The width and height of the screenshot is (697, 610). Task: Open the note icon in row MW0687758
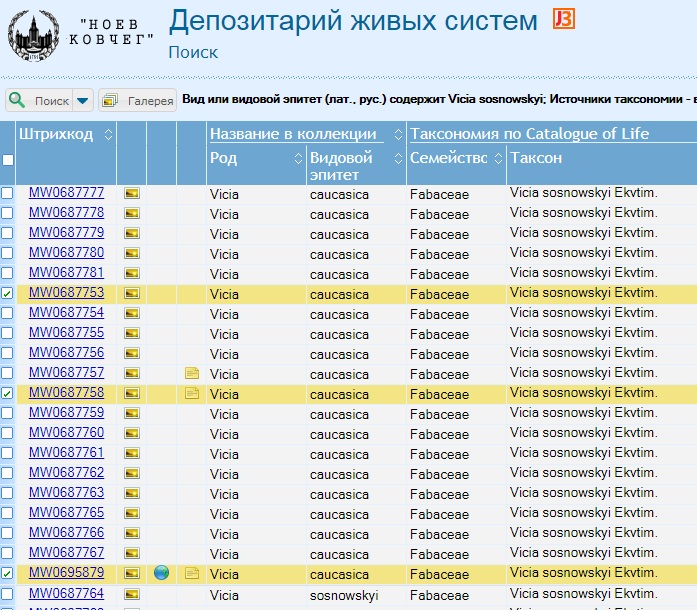192,393
